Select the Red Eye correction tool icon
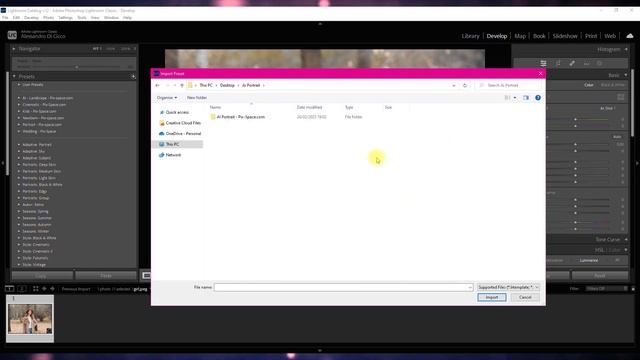640x360 pixels. pos(586,64)
